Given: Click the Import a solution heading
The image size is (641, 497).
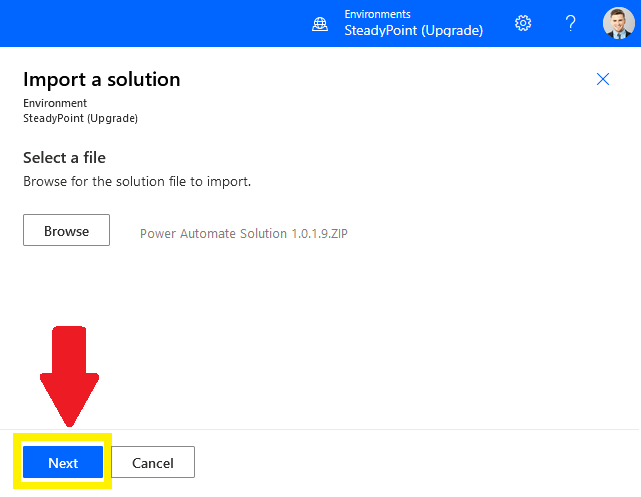Looking at the screenshot, I should [101, 79].
